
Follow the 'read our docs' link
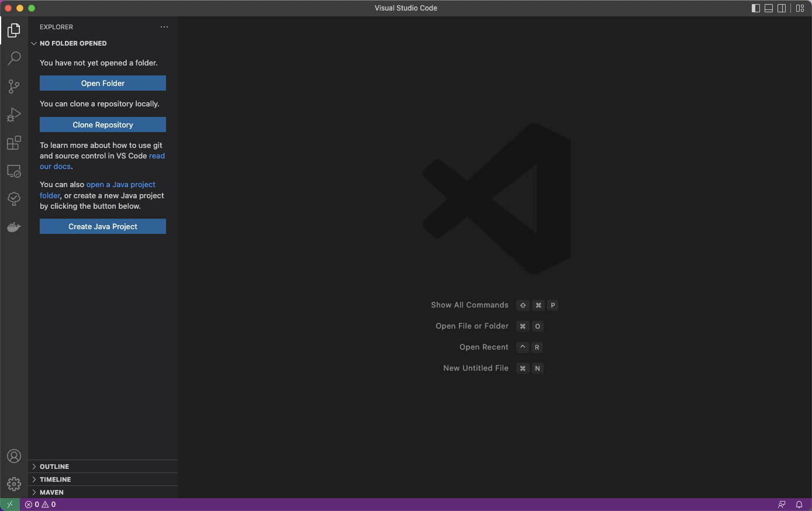coord(55,167)
